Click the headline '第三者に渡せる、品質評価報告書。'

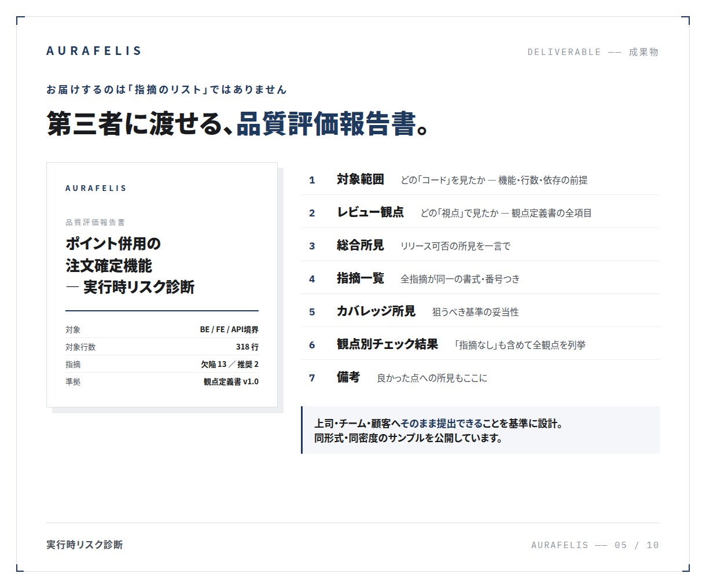point(238,123)
